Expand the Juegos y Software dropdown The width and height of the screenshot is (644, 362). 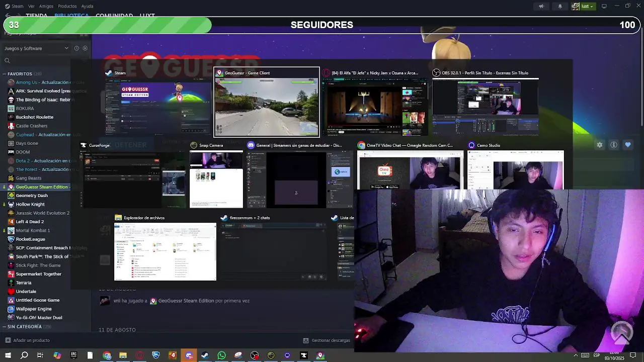(37, 48)
